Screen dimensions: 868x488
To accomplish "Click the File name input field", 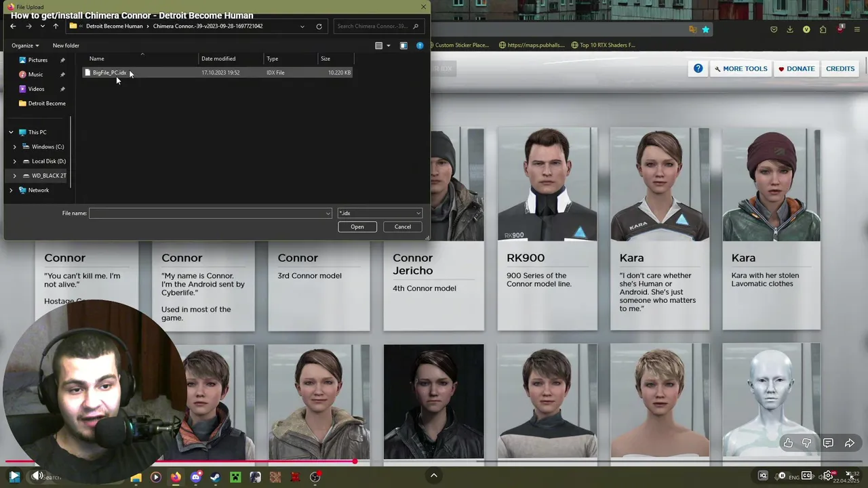I will 210,213.
